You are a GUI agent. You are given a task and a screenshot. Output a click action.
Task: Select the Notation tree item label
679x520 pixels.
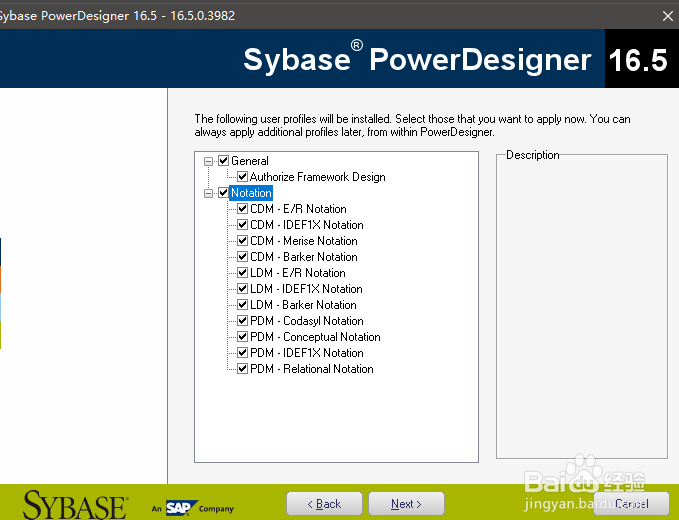click(251, 193)
